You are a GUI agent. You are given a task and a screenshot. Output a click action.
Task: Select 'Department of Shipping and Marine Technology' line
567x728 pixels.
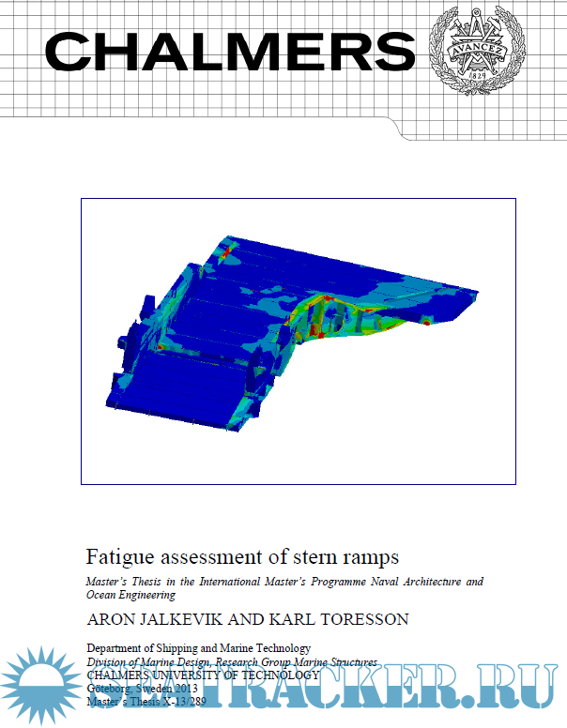point(198,648)
